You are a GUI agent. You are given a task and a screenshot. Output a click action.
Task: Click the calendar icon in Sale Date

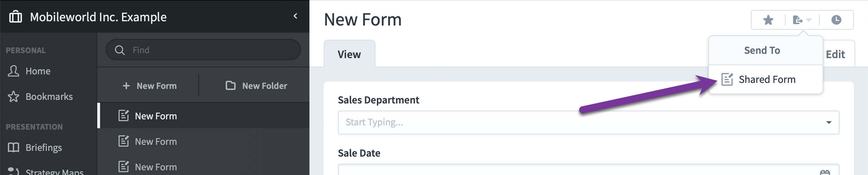point(825,172)
